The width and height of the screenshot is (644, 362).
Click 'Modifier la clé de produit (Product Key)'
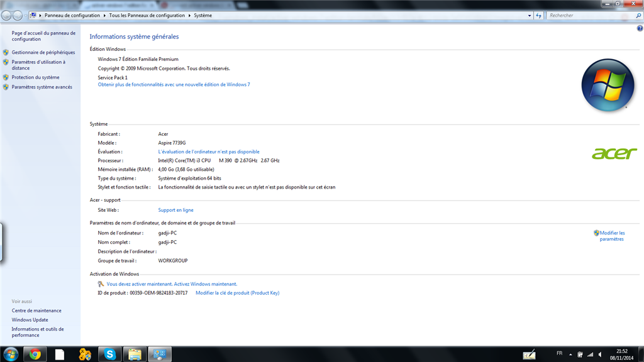237,293
